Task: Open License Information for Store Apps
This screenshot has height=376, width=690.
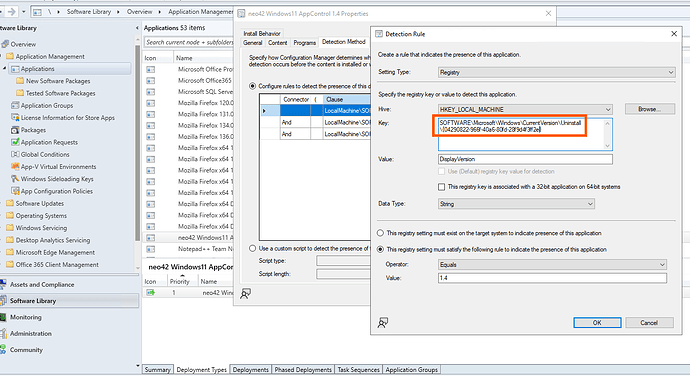Action: pyautogui.click(x=68, y=118)
